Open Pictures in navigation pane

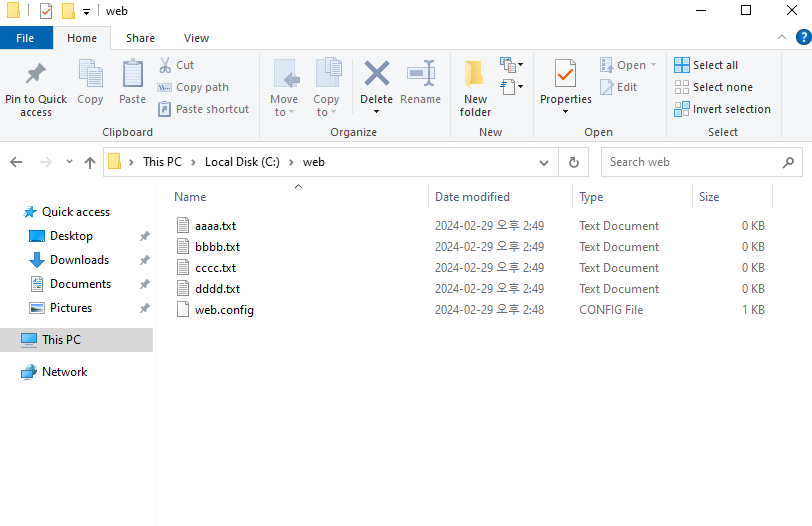71,308
